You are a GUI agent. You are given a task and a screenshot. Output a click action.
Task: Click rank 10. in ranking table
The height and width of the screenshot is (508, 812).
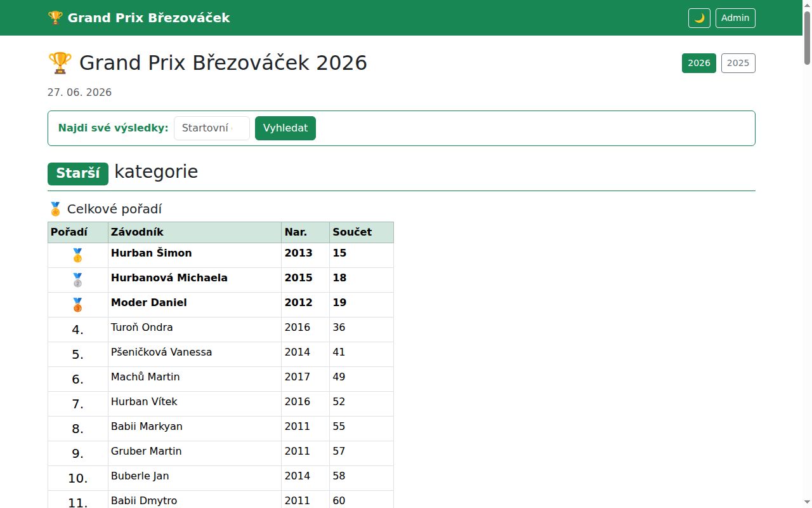77,478
